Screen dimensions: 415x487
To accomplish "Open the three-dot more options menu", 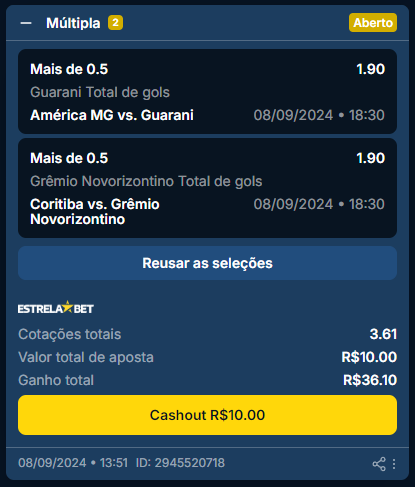I will pyautogui.click(x=394, y=464).
